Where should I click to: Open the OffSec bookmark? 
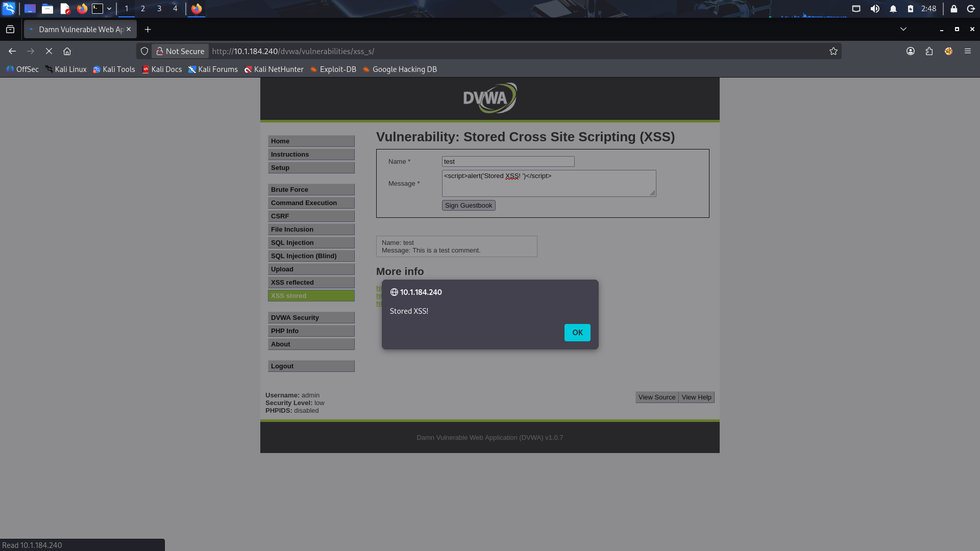tap(22, 69)
